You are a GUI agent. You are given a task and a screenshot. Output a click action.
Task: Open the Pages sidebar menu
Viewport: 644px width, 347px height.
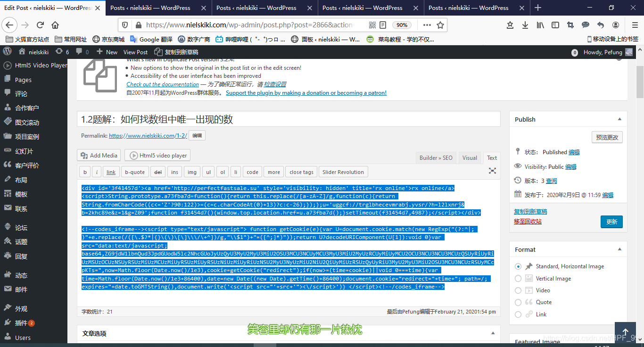point(23,80)
